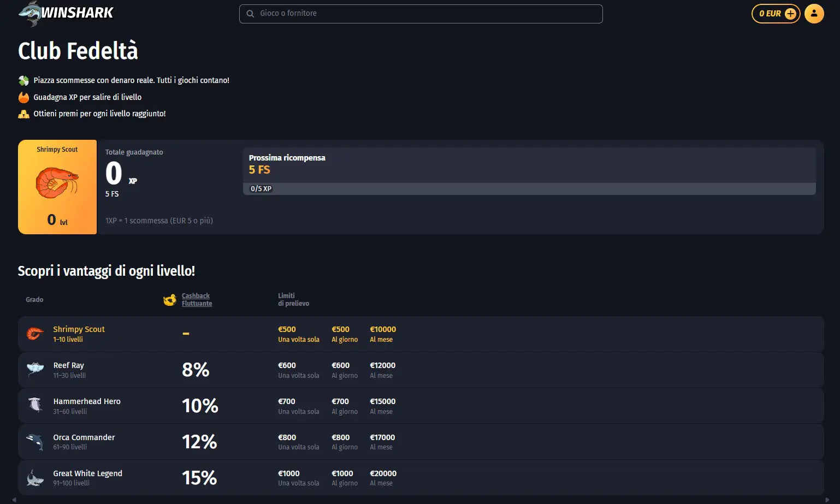Click the Hammerhead Hero shark icon

click(35, 405)
